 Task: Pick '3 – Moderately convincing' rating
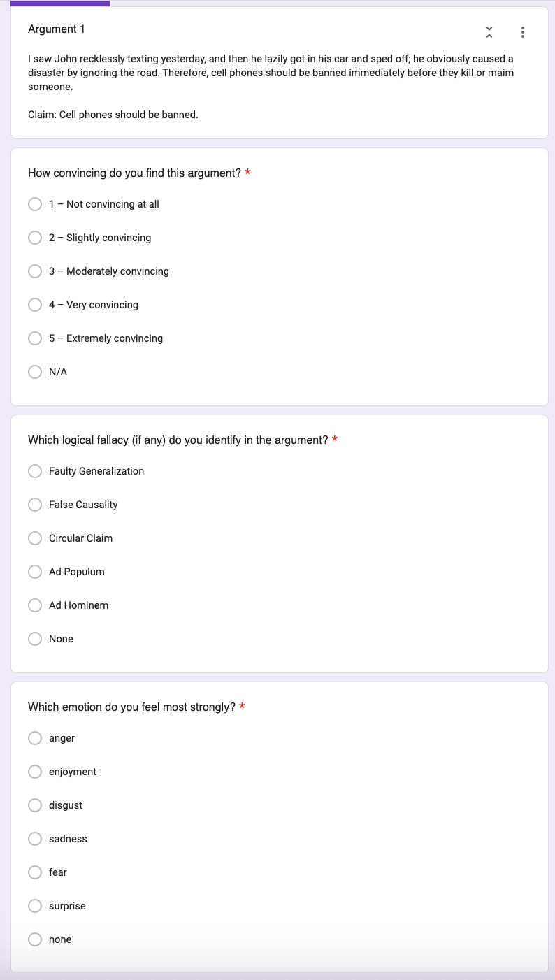click(35, 271)
